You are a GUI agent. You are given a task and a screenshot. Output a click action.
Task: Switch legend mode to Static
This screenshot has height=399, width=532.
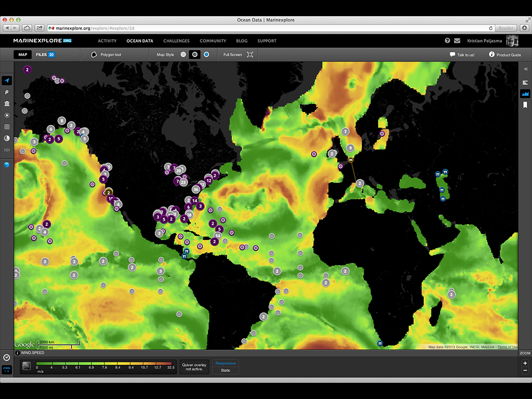pyautogui.click(x=225, y=370)
